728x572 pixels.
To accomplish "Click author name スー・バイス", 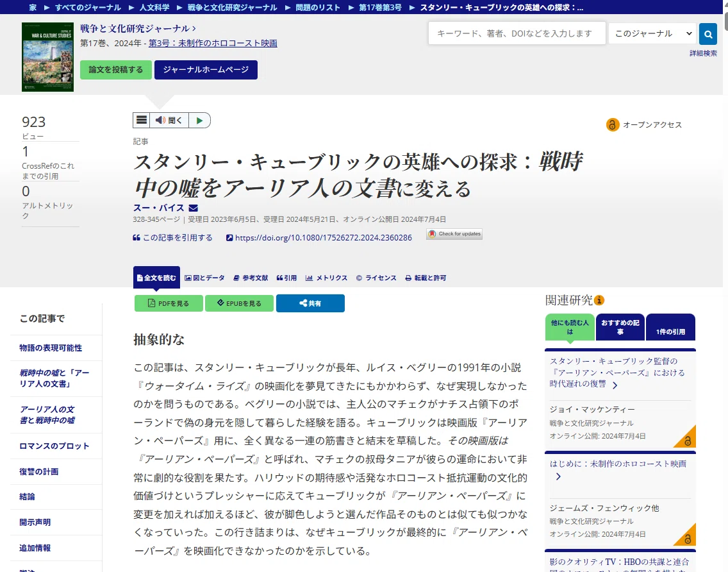I will click(159, 208).
